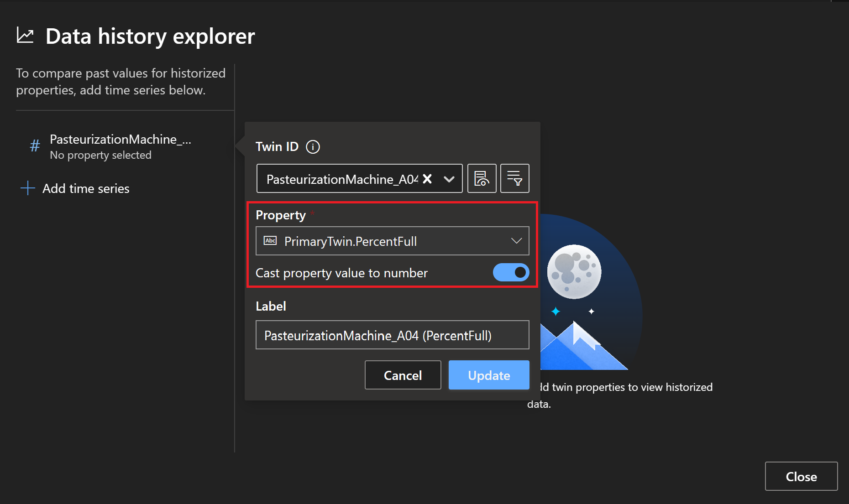Click the info icon beside Twin ID
This screenshot has height=504, width=849.
313,147
